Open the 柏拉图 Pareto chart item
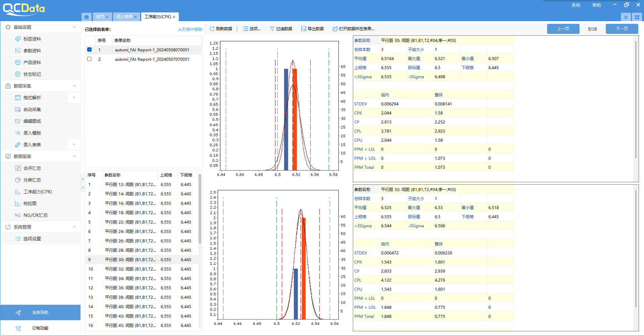644x335 pixels. [30, 203]
